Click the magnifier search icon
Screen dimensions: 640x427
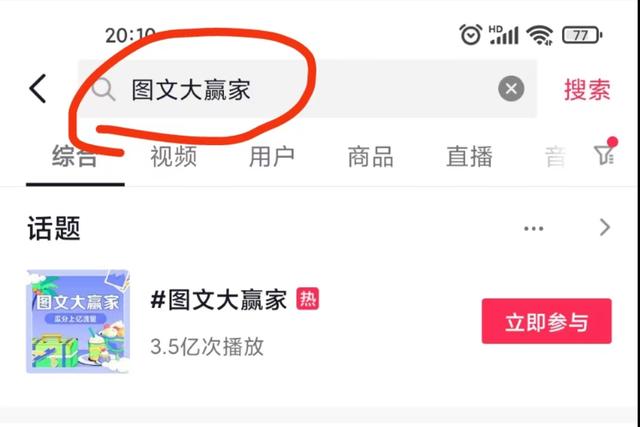(103, 89)
